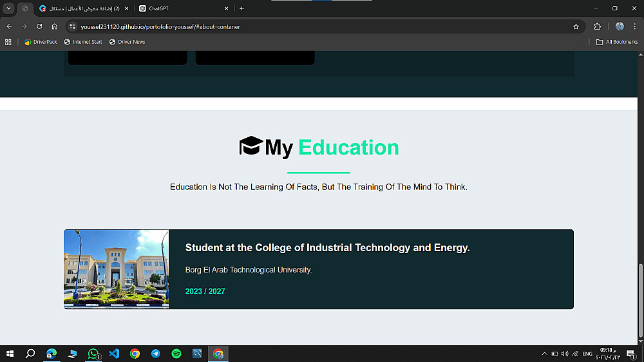Bookmark this page with the star icon
The image size is (644, 362).
(x=576, y=26)
